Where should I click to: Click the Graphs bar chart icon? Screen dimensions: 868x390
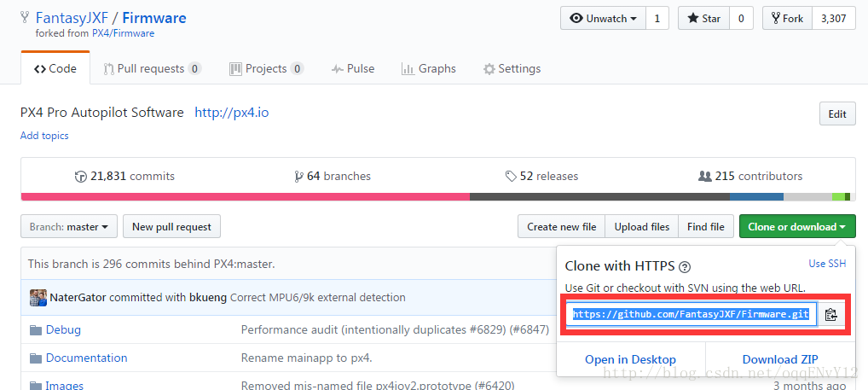408,69
